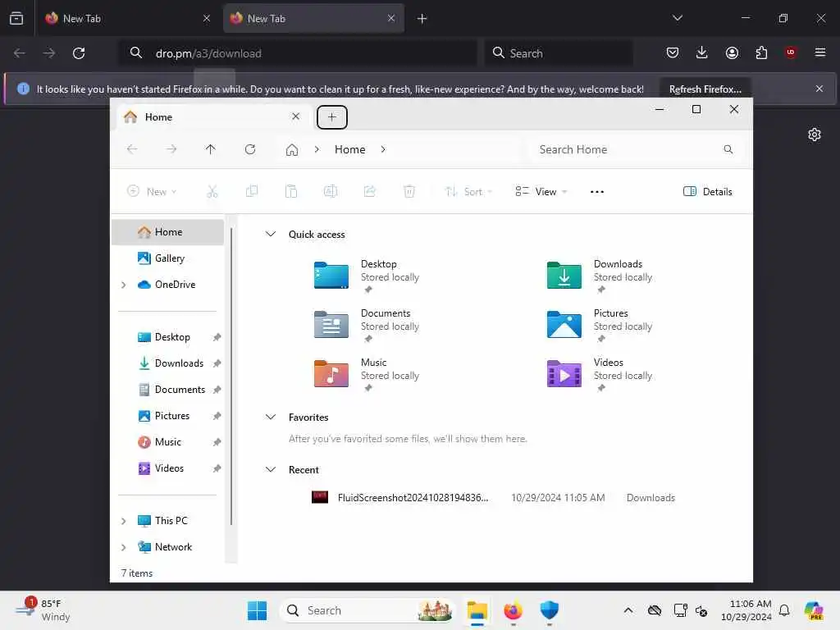Click the Firefox address bar with dro.pm
Image resolution: width=840 pixels, height=630 pixels.
[297, 53]
